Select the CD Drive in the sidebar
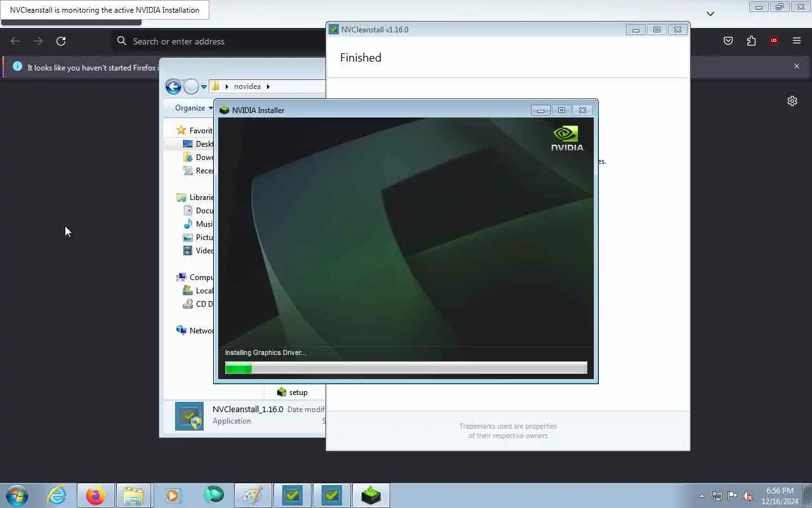 [197, 304]
